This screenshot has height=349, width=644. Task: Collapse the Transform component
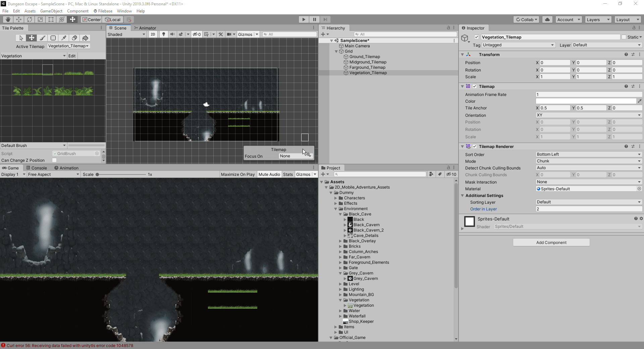pos(462,54)
